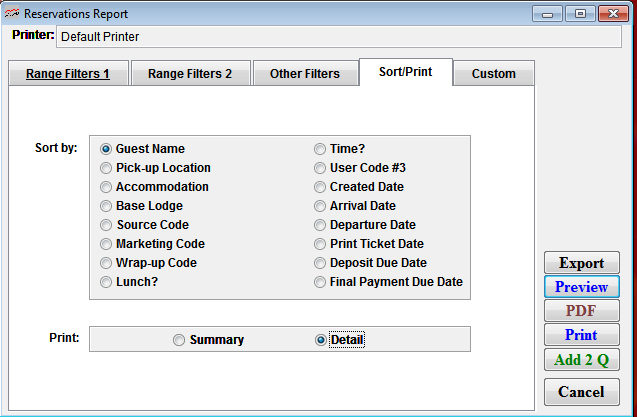Add report to queue with Add 2 Q
Viewport: 637px width, 417px height.
(582, 359)
